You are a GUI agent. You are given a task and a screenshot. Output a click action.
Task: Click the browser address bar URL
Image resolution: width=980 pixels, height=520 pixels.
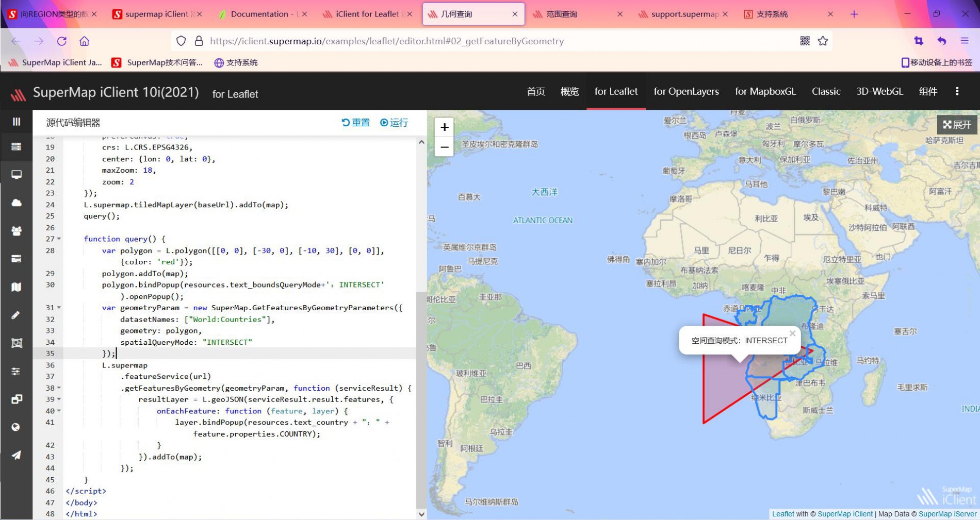(387, 41)
